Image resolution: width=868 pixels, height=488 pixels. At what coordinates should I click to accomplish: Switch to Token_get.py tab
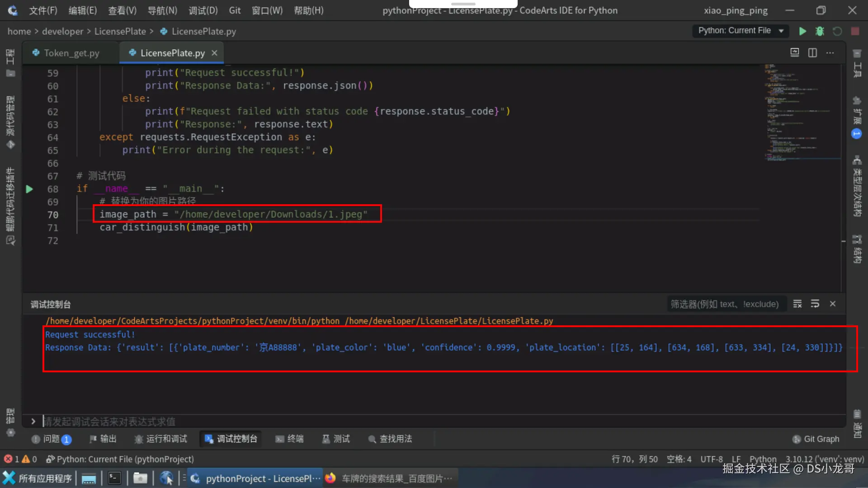coord(71,53)
